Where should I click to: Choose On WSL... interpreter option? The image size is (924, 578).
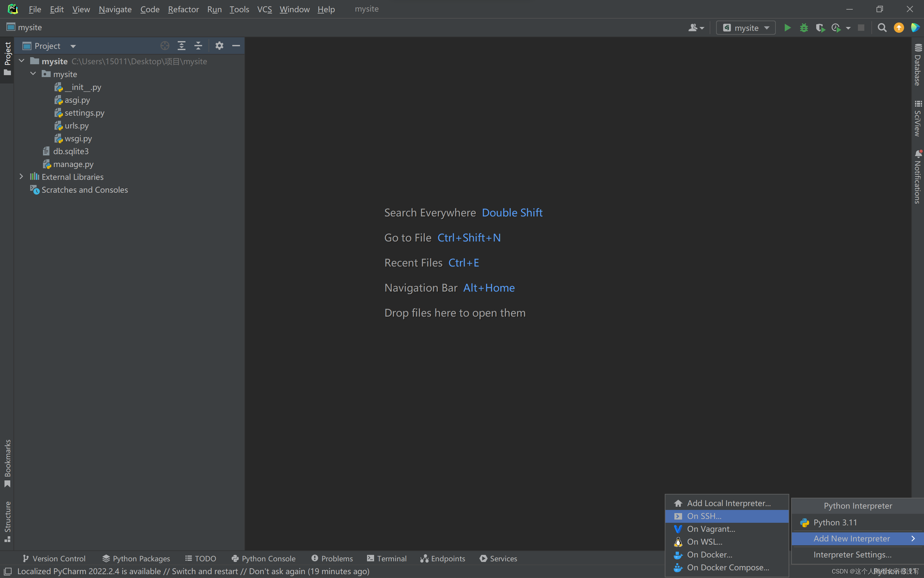click(x=727, y=542)
